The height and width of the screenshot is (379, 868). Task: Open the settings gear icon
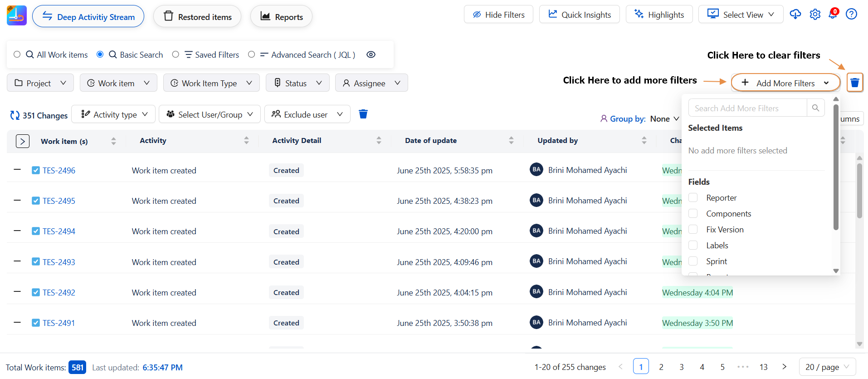click(x=815, y=15)
